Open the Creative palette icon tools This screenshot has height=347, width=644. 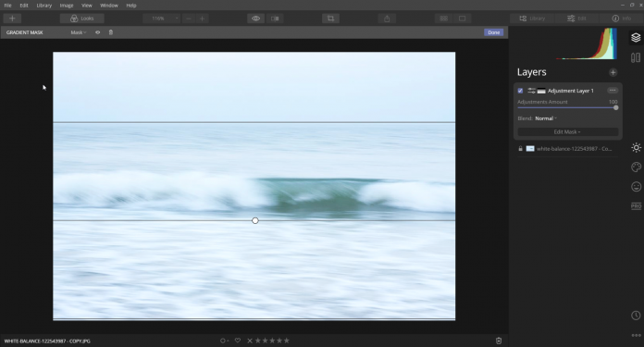tap(636, 167)
